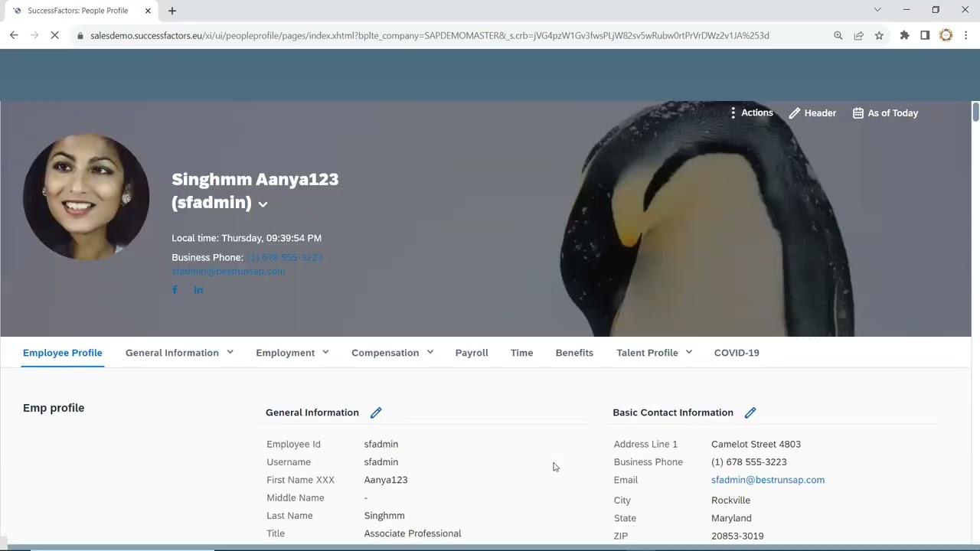
Task: Click the City value Rockville
Action: click(x=731, y=500)
